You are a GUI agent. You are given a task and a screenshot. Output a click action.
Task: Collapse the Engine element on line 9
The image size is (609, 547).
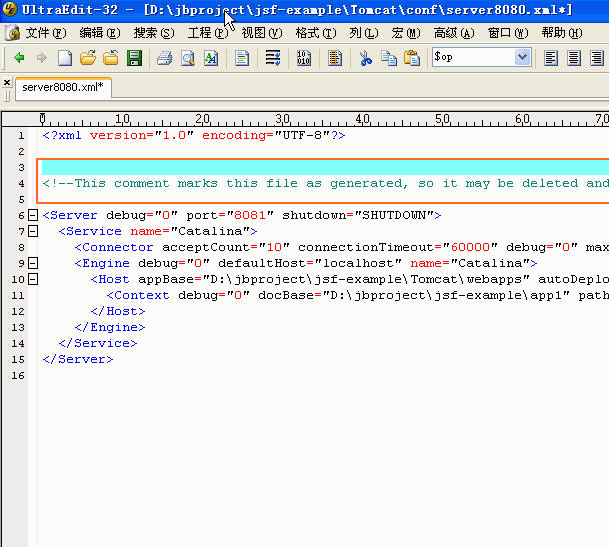[x=33, y=263]
